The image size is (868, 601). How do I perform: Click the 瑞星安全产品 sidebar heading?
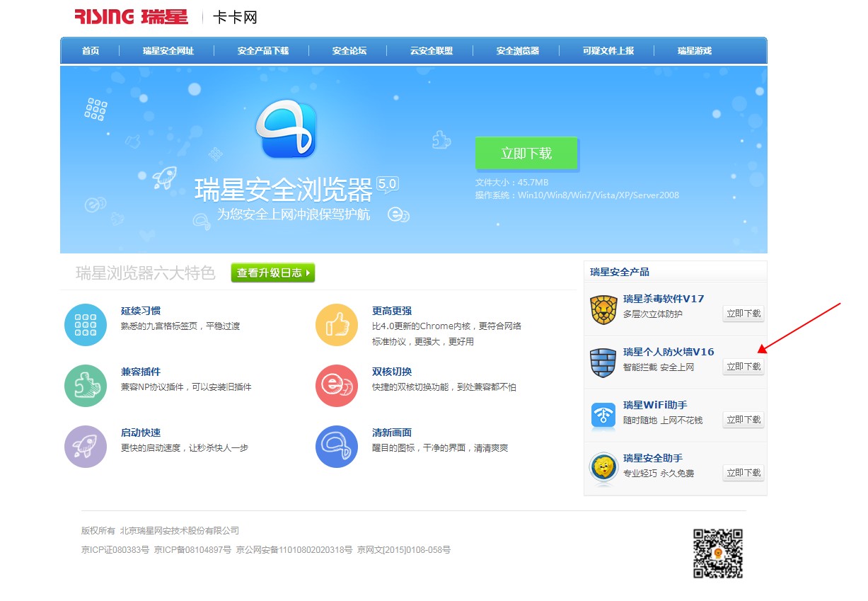[620, 272]
